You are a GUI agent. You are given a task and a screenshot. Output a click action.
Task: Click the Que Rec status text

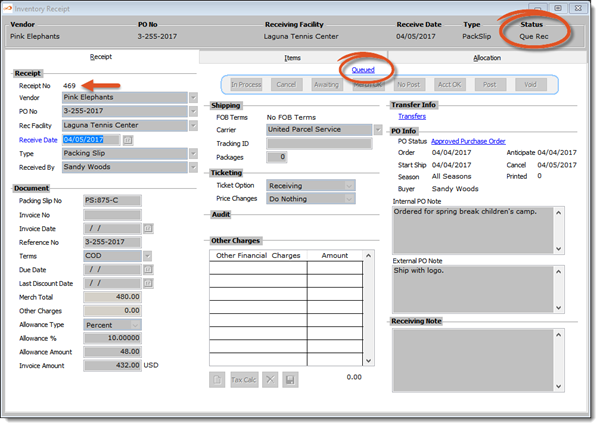pyautogui.click(x=534, y=37)
